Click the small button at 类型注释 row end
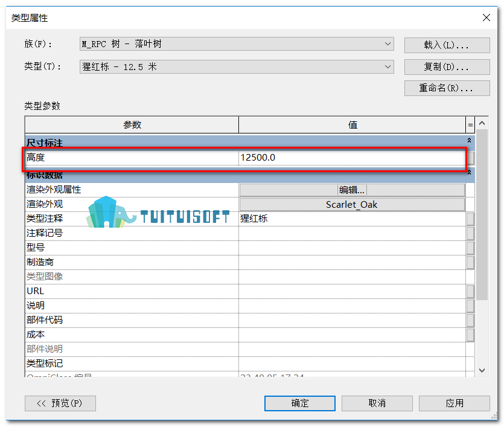This screenshot has height=427, width=504. [470, 219]
